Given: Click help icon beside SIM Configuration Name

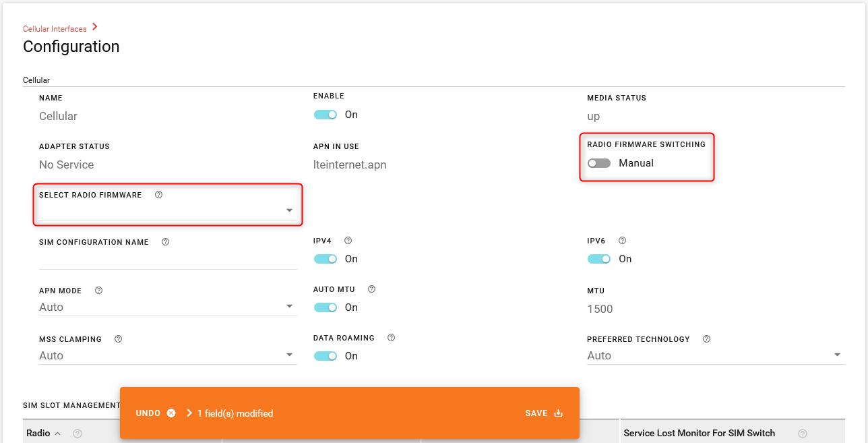Looking at the screenshot, I should tap(166, 242).
